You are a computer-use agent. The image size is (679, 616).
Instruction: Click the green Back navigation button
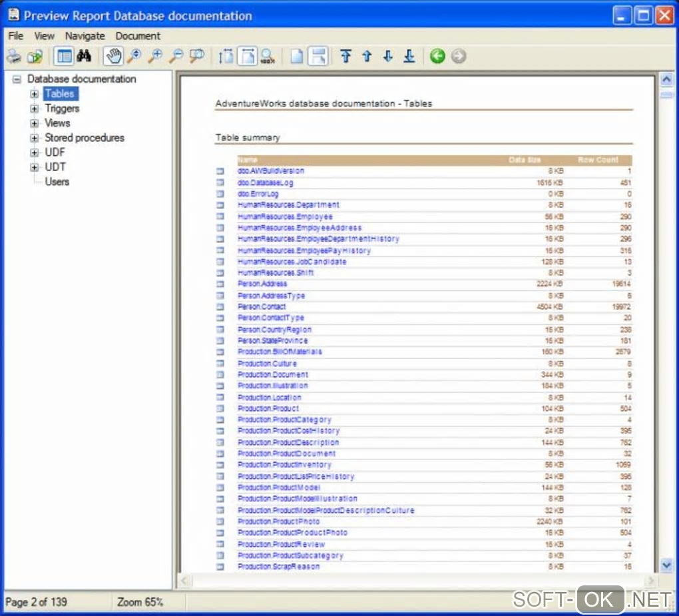click(437, 57)
